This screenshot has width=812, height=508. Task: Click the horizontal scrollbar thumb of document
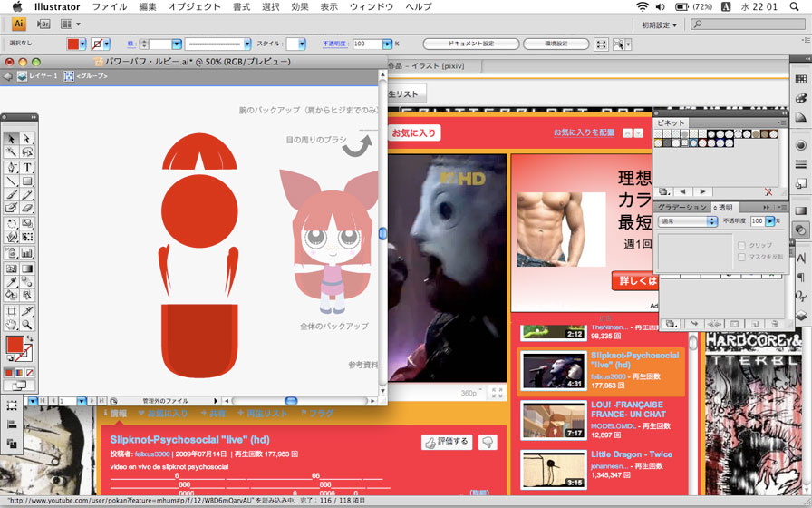click(x=292, y=401)
